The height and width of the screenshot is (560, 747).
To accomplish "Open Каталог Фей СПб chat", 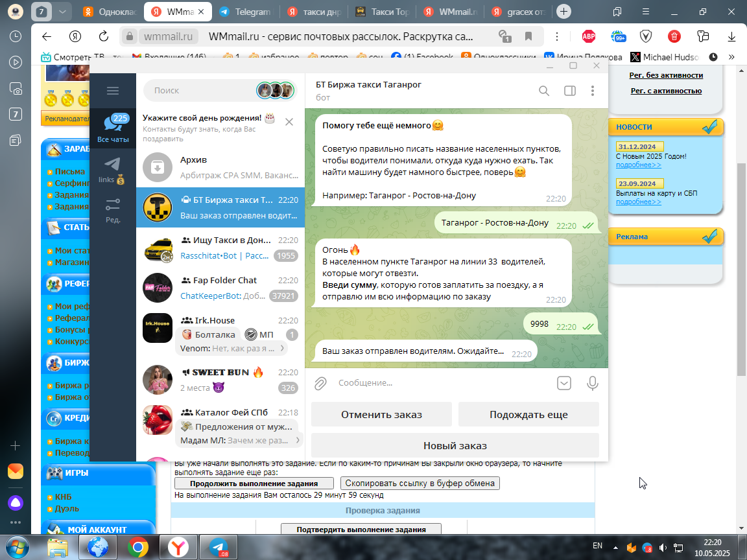I will tap(220, 426).
